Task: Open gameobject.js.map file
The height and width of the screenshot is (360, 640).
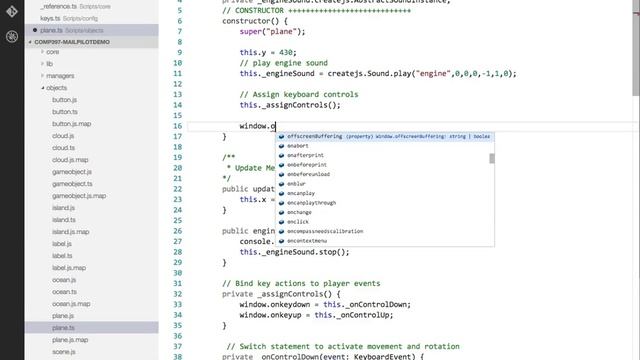Action: point(79,196)
